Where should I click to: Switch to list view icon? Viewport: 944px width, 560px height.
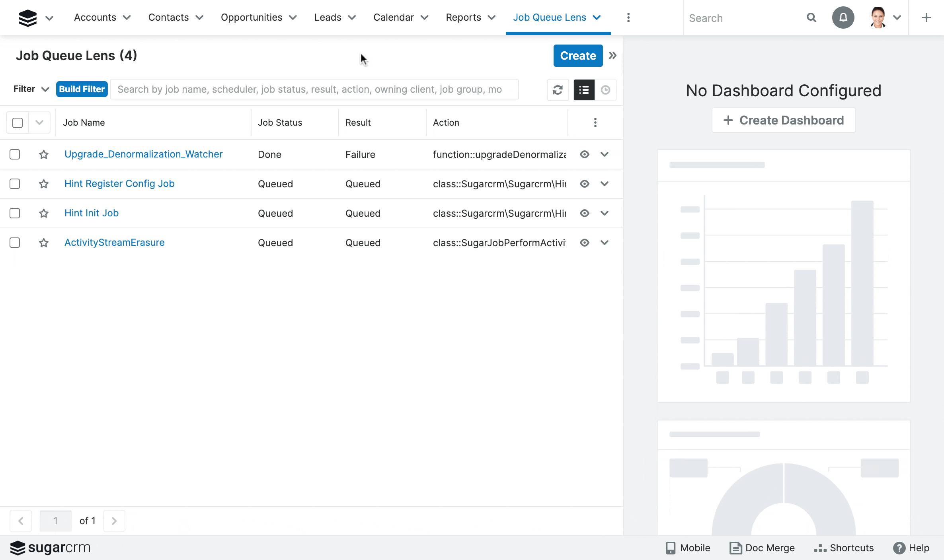(584, 90)
